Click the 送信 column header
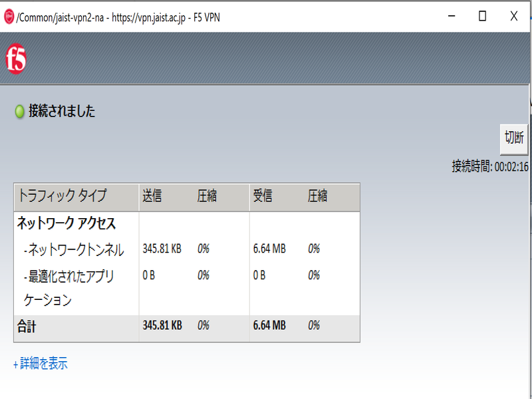Viewport: 532px width, 399px height. pyautogui.click(x=152, y=196)
